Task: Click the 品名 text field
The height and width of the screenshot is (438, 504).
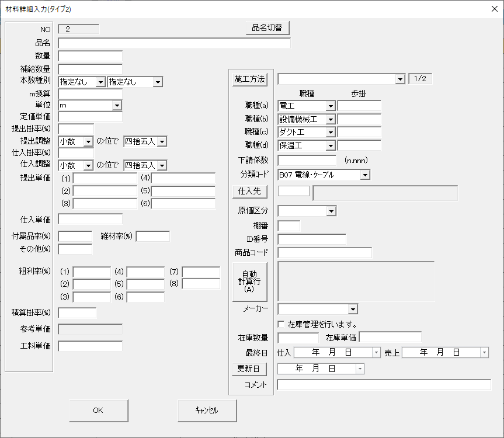Action: click(x=174, y=43)
